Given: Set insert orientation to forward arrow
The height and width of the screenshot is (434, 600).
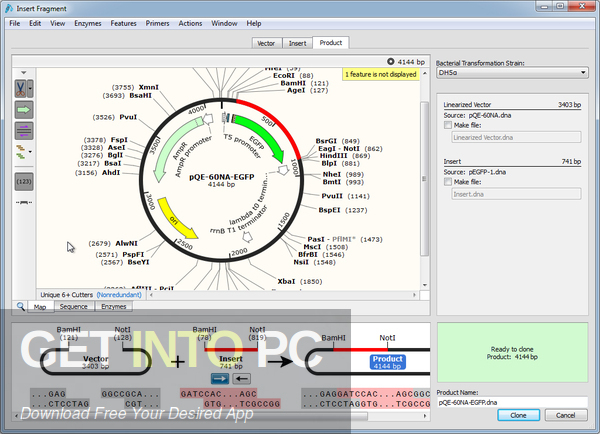Looking at the screenshot, I should 220,379.
